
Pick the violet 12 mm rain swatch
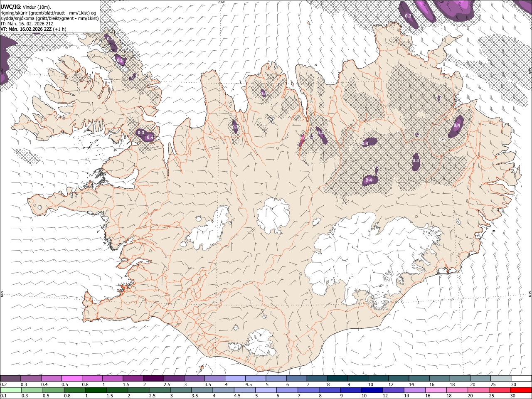394,390
